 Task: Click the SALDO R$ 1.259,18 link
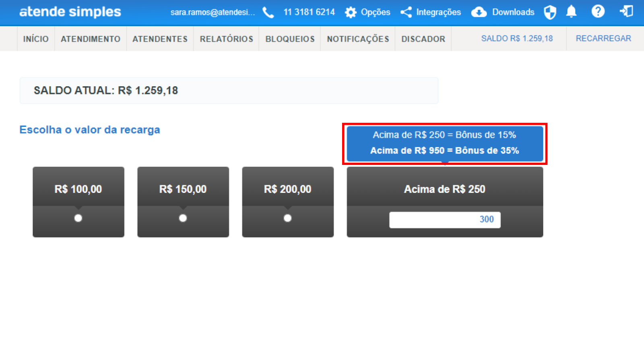tap(517, 39)
